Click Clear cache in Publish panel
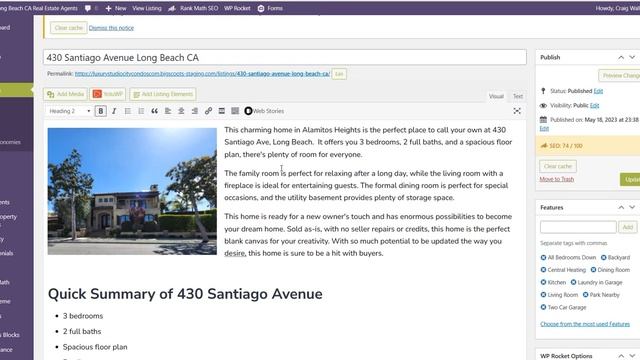Image resolution: width=640 pixels, height=360 pixels. (x=558, y=166)
